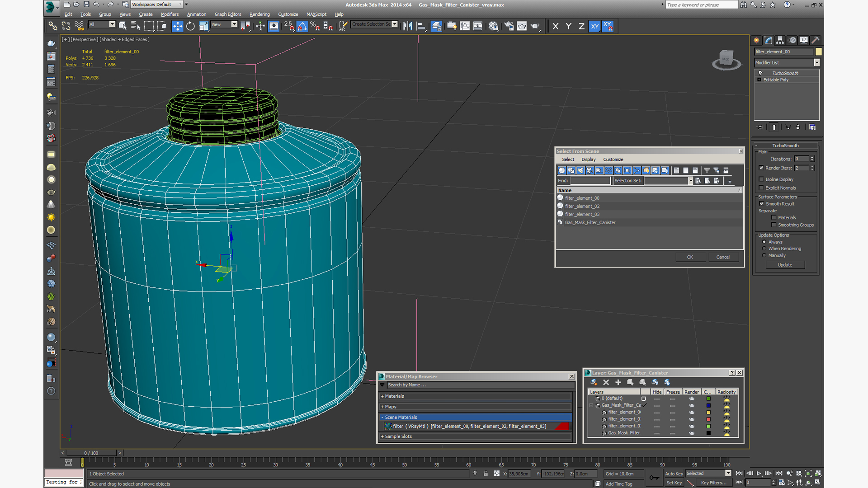Open the Mirror tool in main toolbar
This screenshot has height=488, width=868.
[x=408, y=26]
